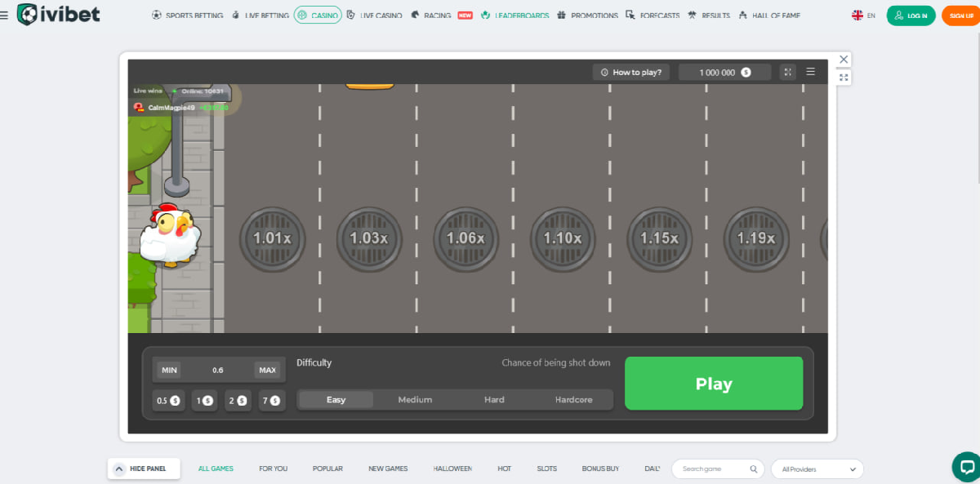Select the Casino navigation item
This screenshot has height=484, width=980.
click(317, 15)
